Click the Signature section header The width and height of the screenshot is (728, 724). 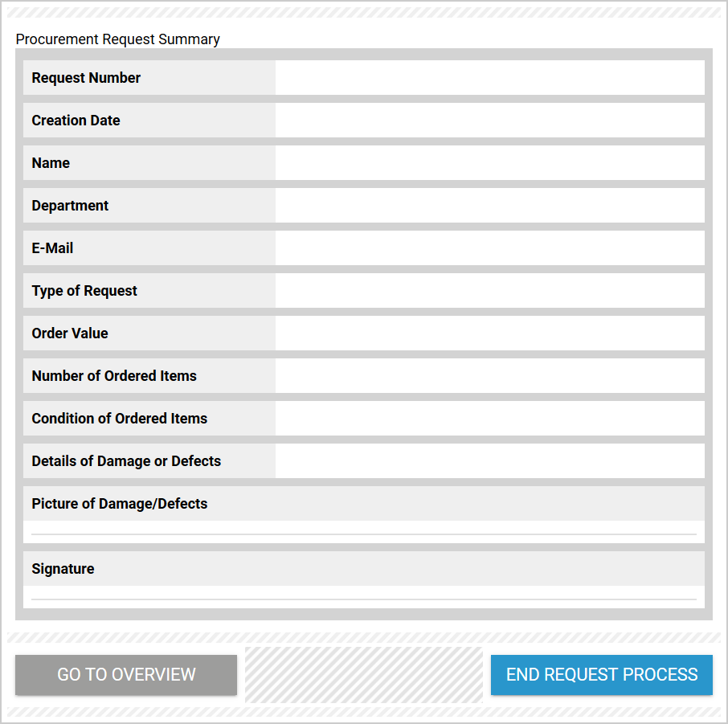[x=63, y=569]
